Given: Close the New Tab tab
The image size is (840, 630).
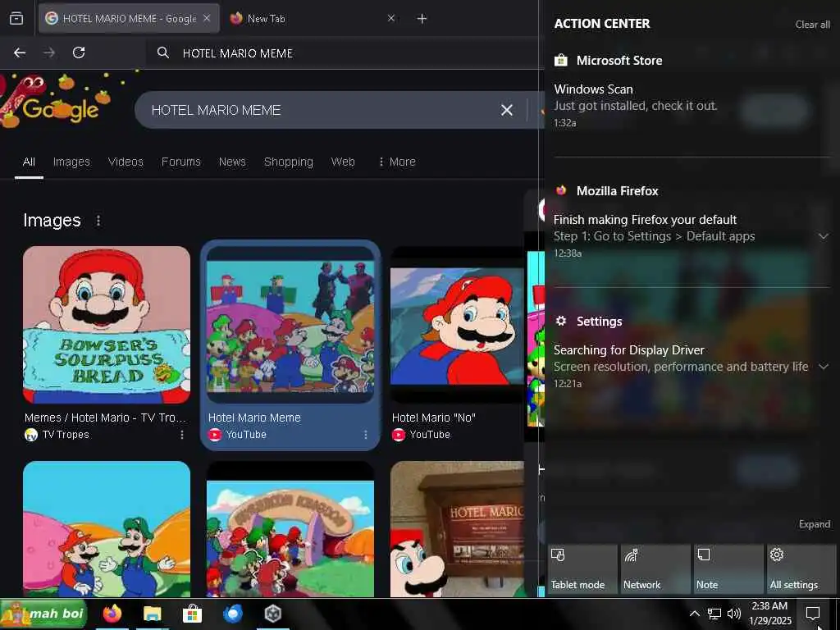Looking at the screenshot, I should [x=391, y=18].
